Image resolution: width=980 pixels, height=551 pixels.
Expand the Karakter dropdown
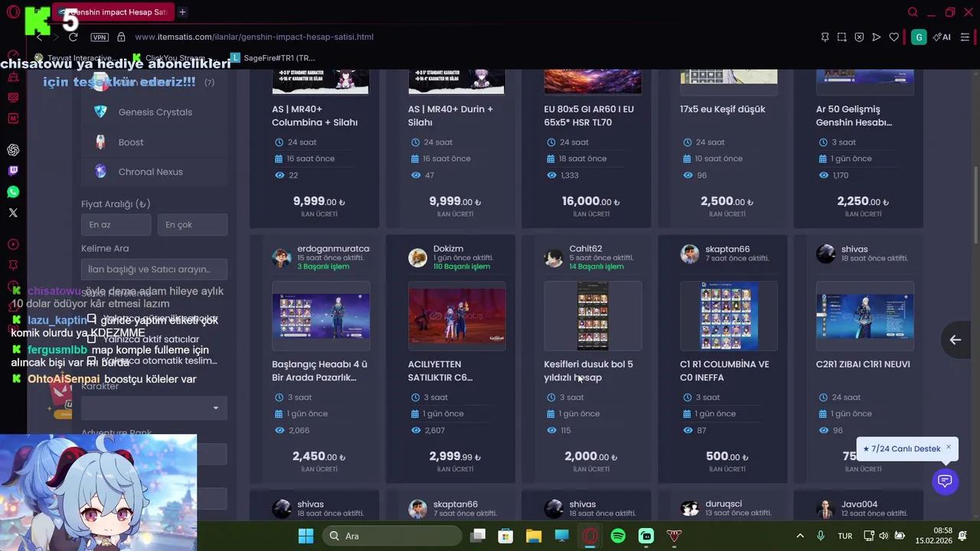154,408
